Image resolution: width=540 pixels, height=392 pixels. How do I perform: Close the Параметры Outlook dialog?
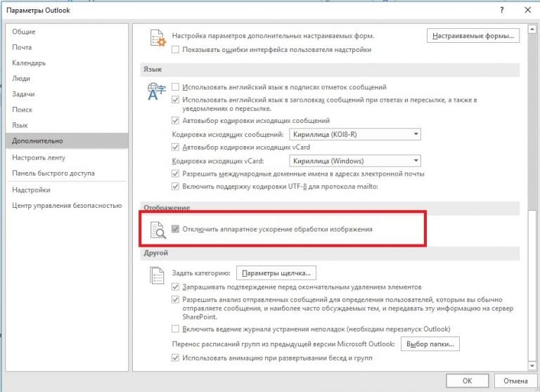click(x=527, y=11)
